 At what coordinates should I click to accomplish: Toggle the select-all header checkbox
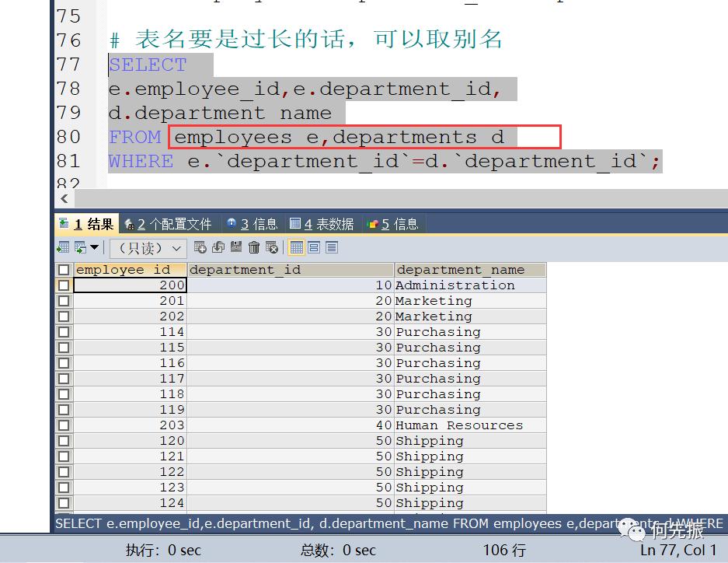point(64,270)
